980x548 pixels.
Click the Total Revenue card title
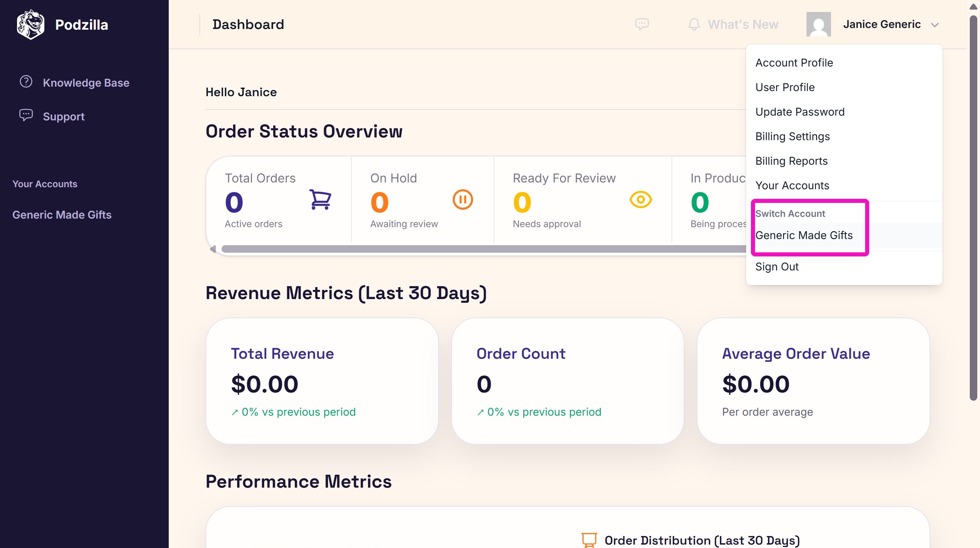(282, 354)
